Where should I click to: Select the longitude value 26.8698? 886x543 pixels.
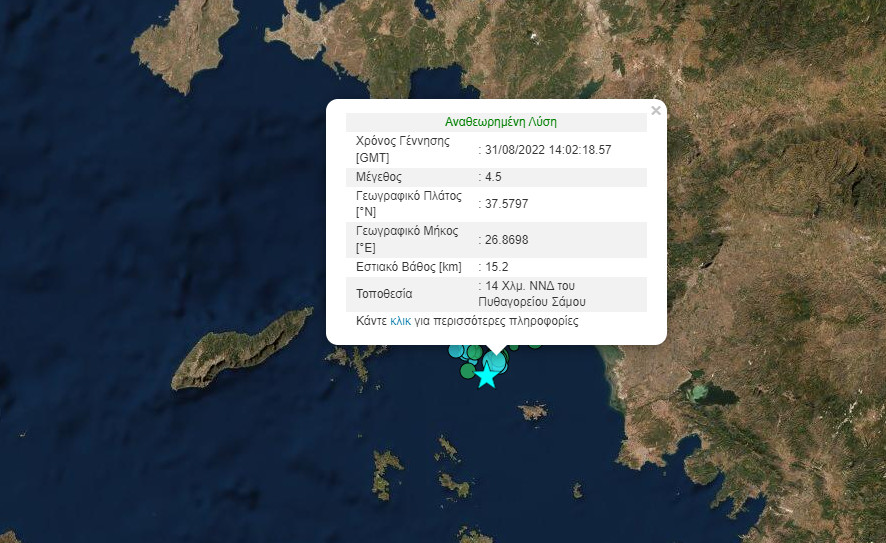[x=506, y=240]
